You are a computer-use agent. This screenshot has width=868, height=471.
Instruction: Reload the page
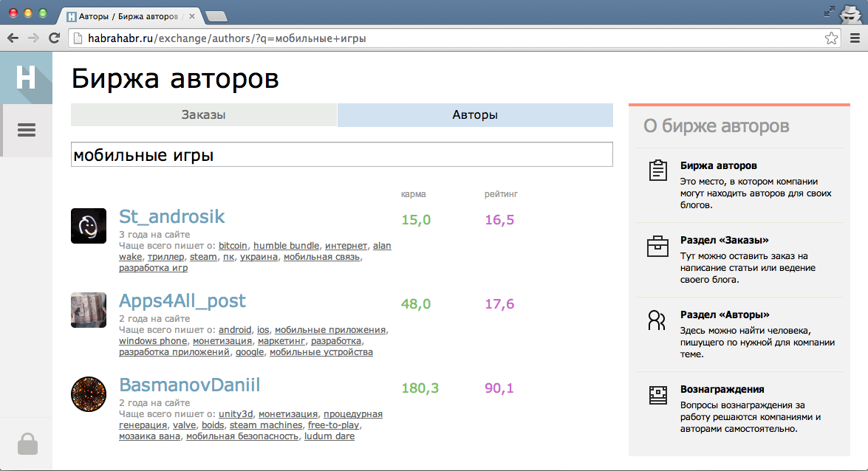coord(54,38)
